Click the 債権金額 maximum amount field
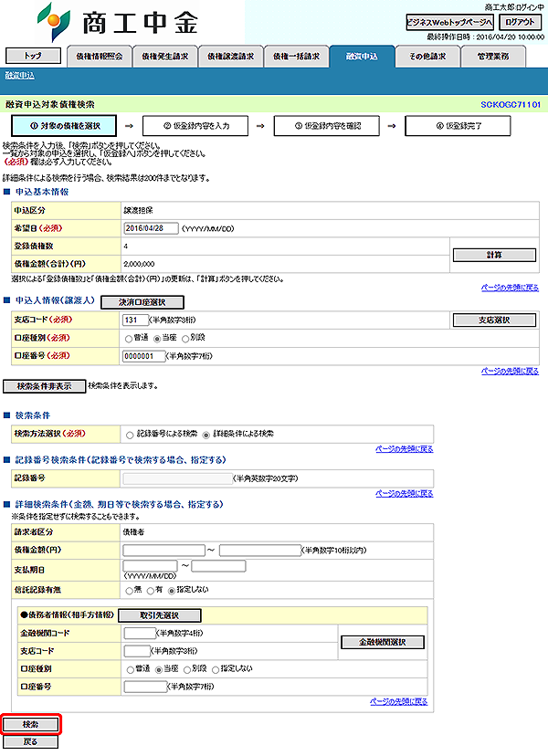The height and width of the screenshot is (756, 548). pyautogui.click(x=260, y=551)
